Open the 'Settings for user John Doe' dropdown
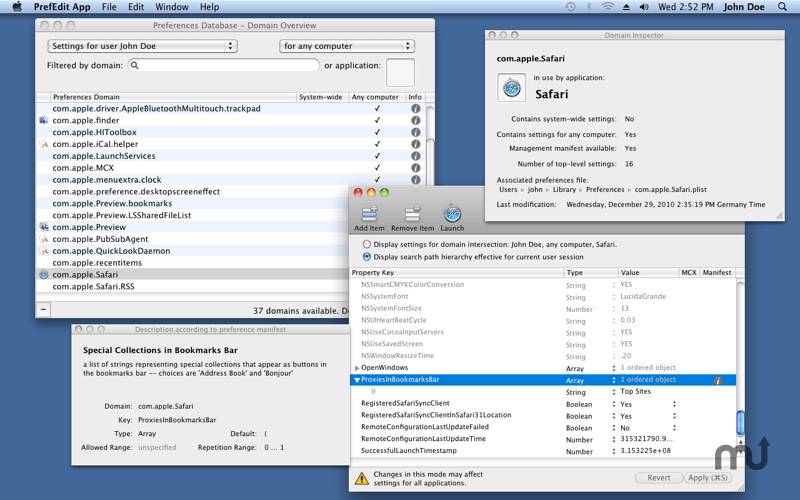Screen dimensions: 800x500 click(142, 46)
